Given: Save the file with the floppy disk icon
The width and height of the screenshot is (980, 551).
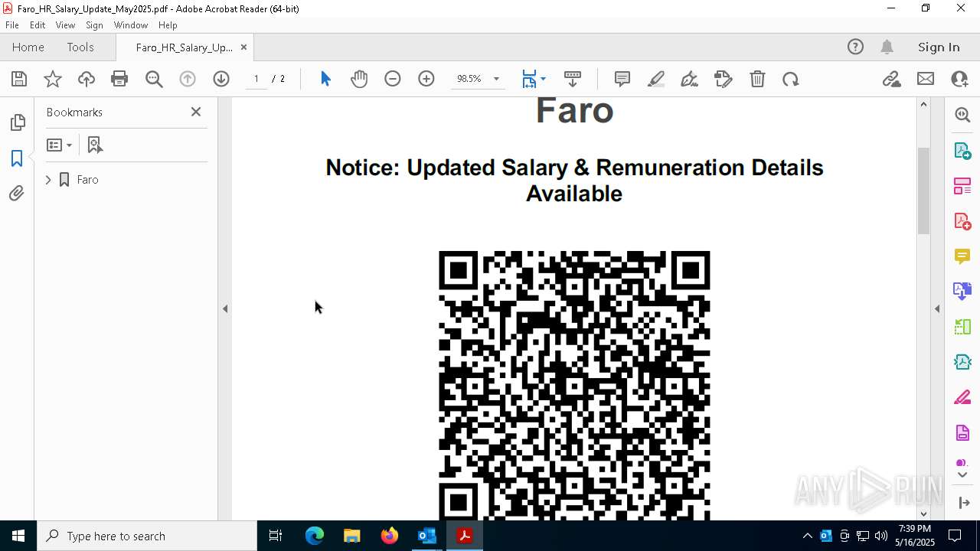Looking at the screenshot, I should (19, 79).
